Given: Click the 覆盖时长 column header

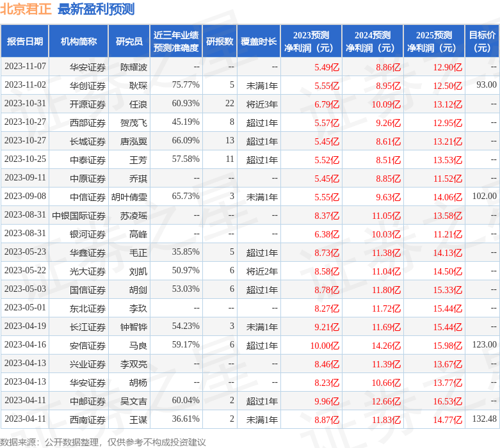Looking at the screenshot, I should (x=259, y=42).
